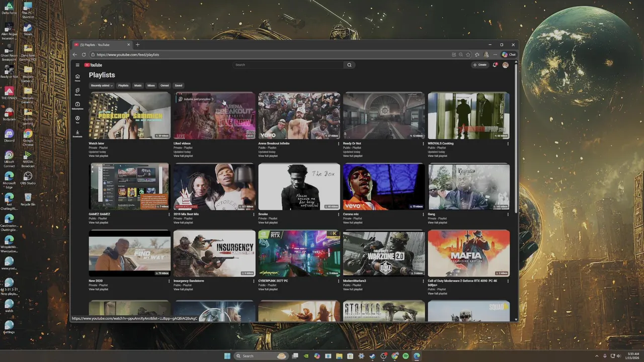Filter by the Owned chip
The width and height of the screenshot is (644, 362).
(x=165, y=85)
